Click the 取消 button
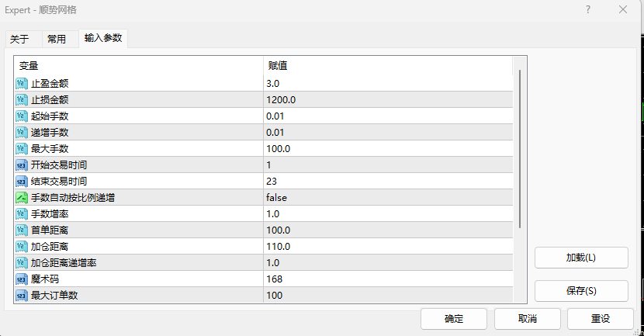Viewport: 644px width, 336px height. 528,319
